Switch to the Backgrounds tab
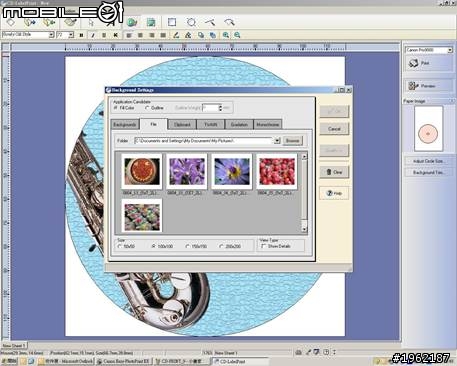Screen dimensions: 457x366 [125, 125]
